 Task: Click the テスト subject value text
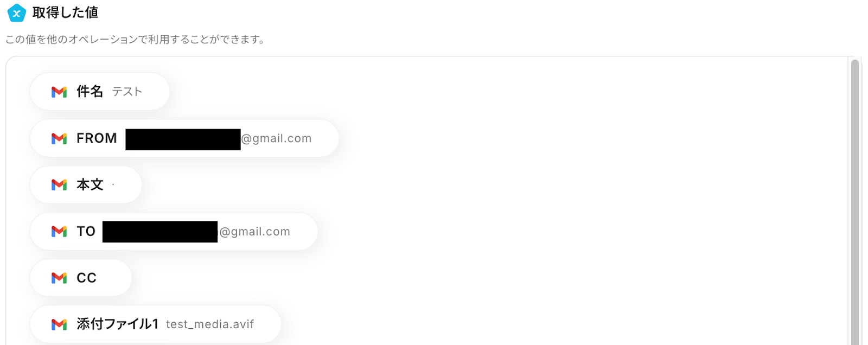coord(127,92)
